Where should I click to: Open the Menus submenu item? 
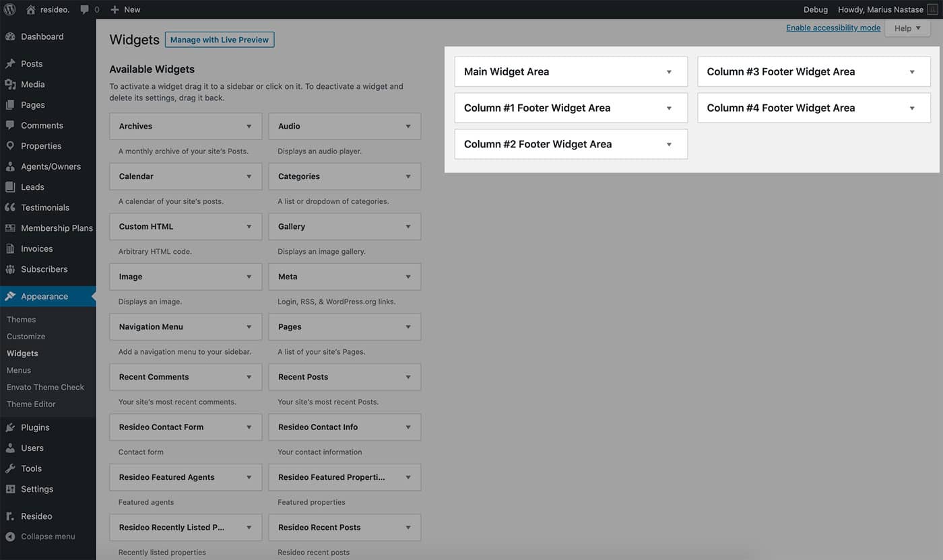19,370
